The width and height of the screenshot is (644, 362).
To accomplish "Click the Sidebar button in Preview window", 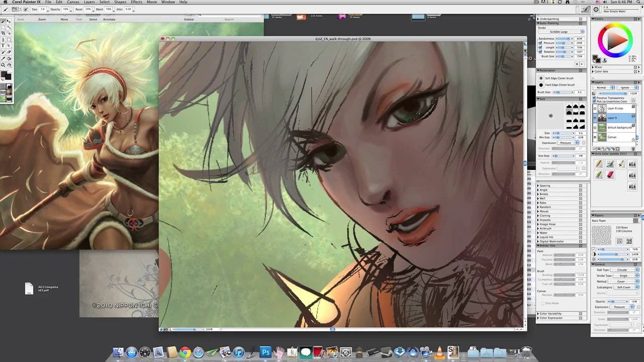I will pyautogui.click(x=189, y=19).
